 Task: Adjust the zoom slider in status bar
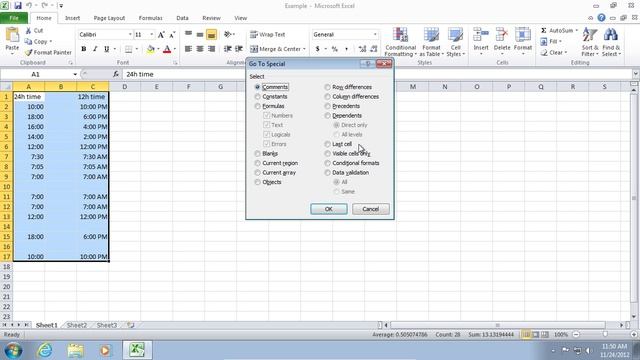point(605,335)
